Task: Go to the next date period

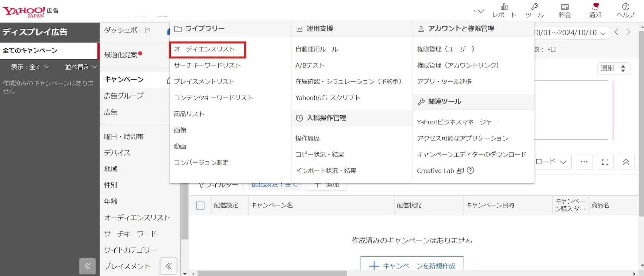Action: pos(628,32)
